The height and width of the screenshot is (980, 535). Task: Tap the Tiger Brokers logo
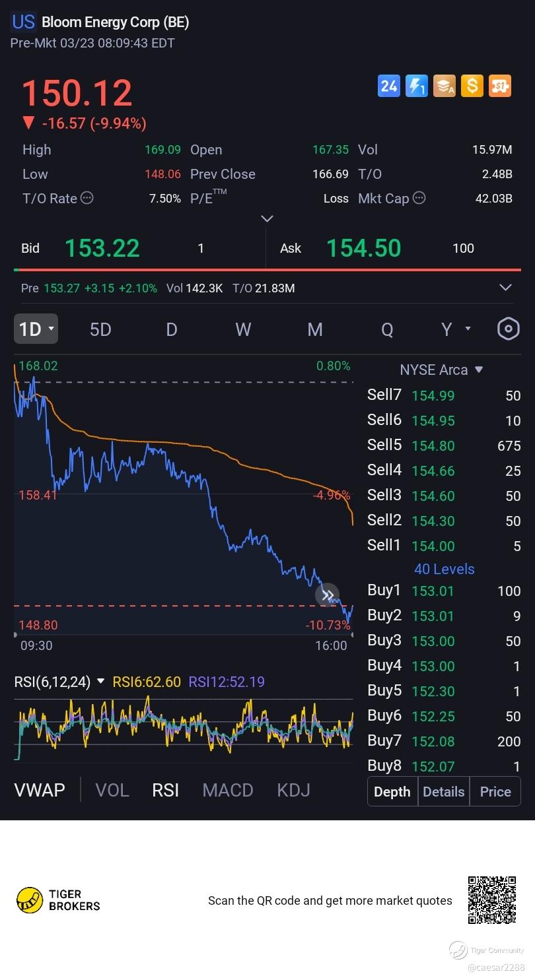click(x=58, y=900)
